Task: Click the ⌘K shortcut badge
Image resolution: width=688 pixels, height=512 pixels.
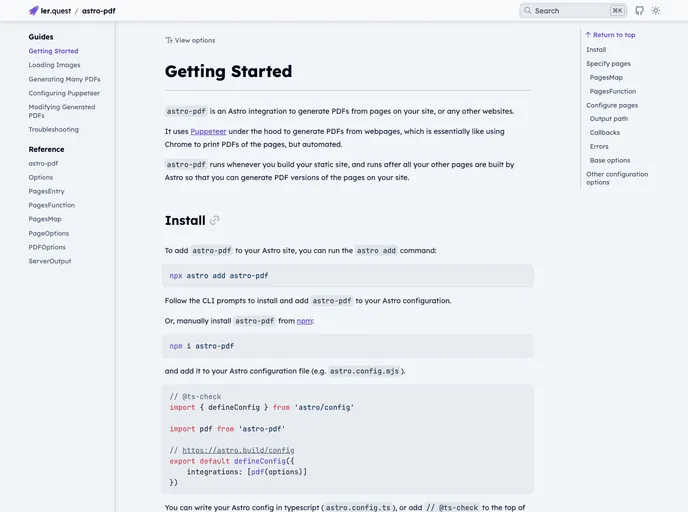Action: pos(617,11)
